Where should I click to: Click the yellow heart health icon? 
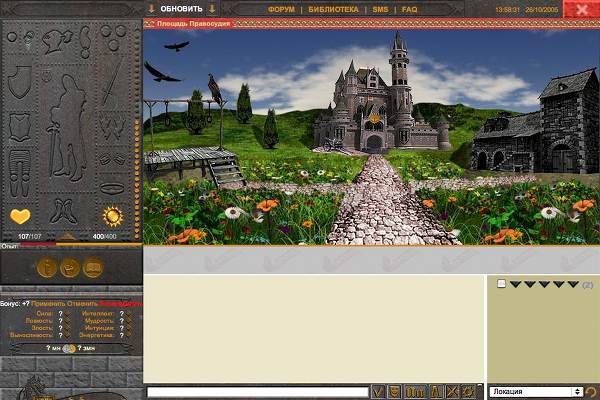20,216
